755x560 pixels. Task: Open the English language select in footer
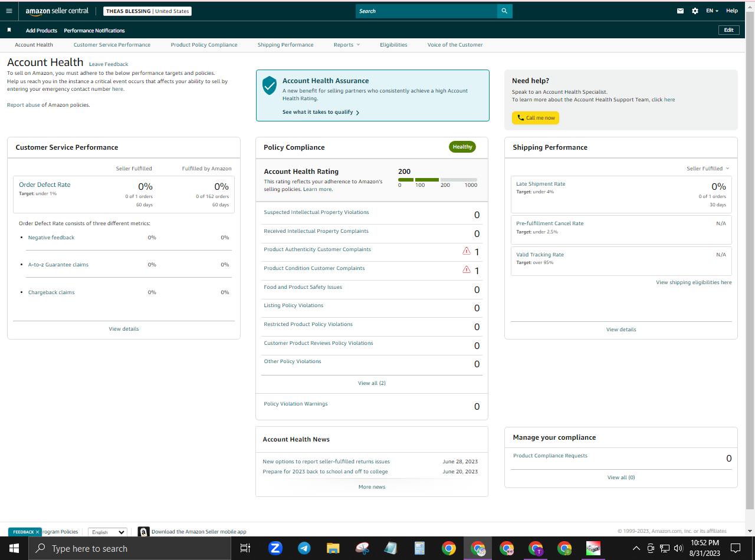tap(107, 532)
